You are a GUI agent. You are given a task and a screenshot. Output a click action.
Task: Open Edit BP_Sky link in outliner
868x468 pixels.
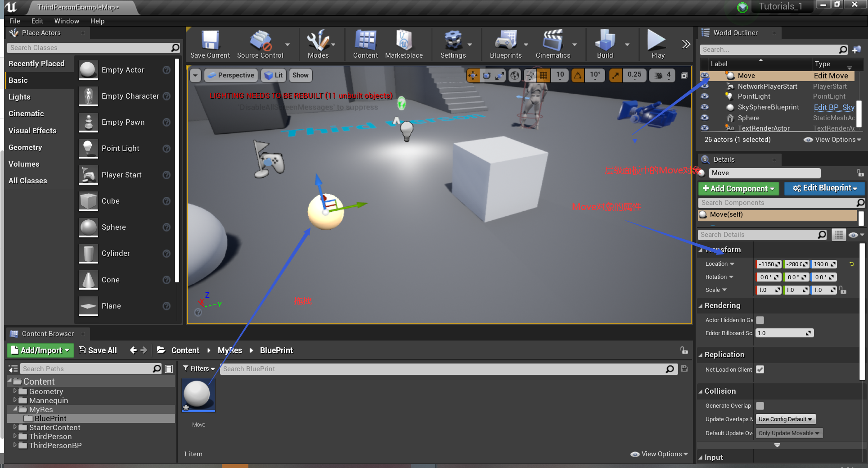[x=834, y=107]
